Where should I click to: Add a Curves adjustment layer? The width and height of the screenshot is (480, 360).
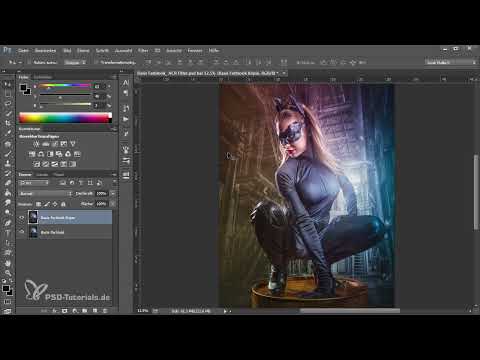(55, 144)
